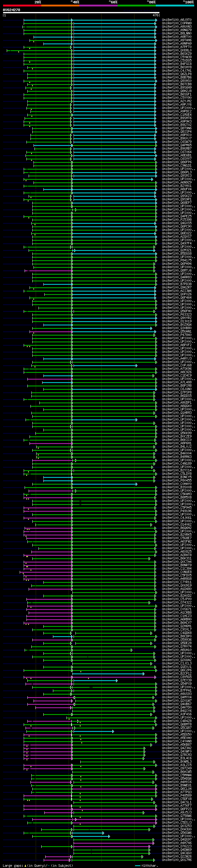Open the UniRef100_Q4Z3A2 label

click(177, 748)
